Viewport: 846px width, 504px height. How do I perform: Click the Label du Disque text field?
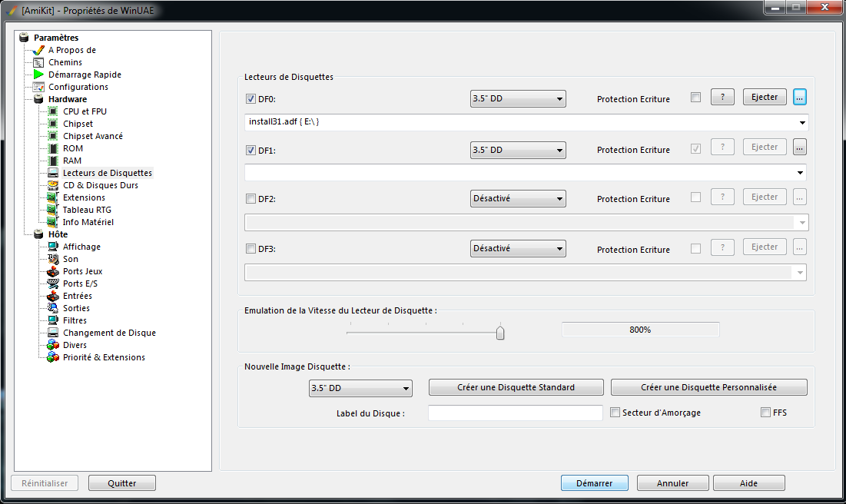515,413
